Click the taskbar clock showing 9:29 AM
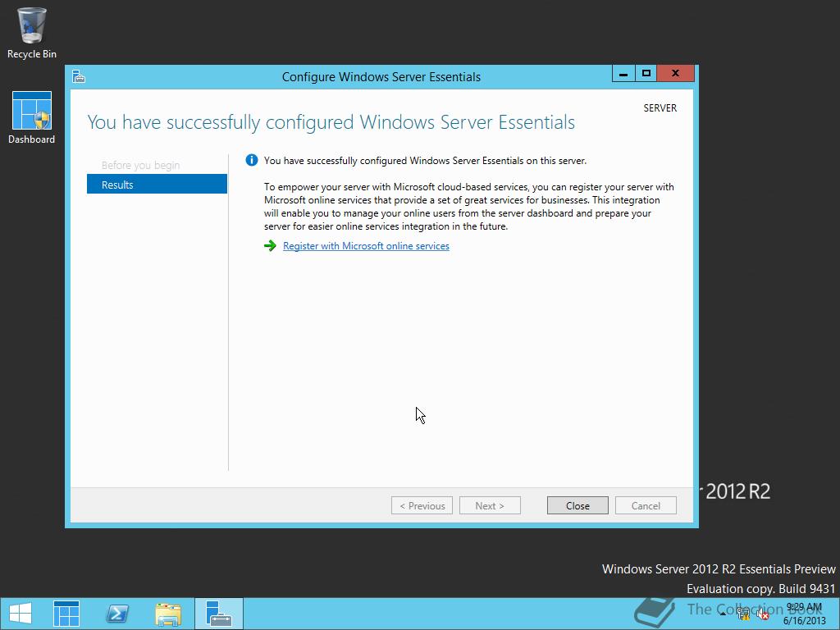Image resolution: width=840 pixels, height=630 pixels. (x=804, y=614)
